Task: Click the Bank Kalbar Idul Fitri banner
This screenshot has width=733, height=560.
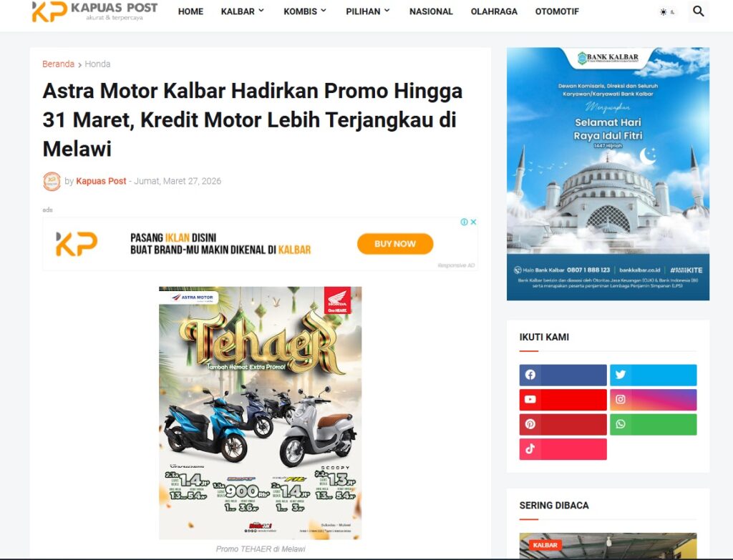Action: [x=608, y=174]
